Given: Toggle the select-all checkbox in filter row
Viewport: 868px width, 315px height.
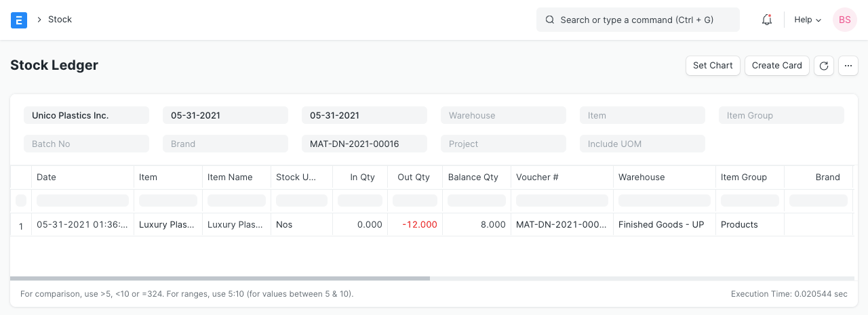Looking at the screenshot, I should [20, 201].
